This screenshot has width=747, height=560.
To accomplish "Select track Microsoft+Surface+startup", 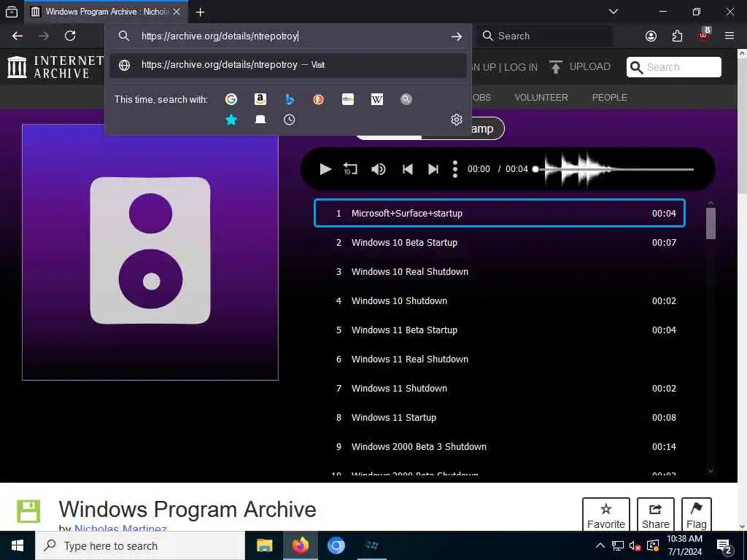I will pos(499,213).
